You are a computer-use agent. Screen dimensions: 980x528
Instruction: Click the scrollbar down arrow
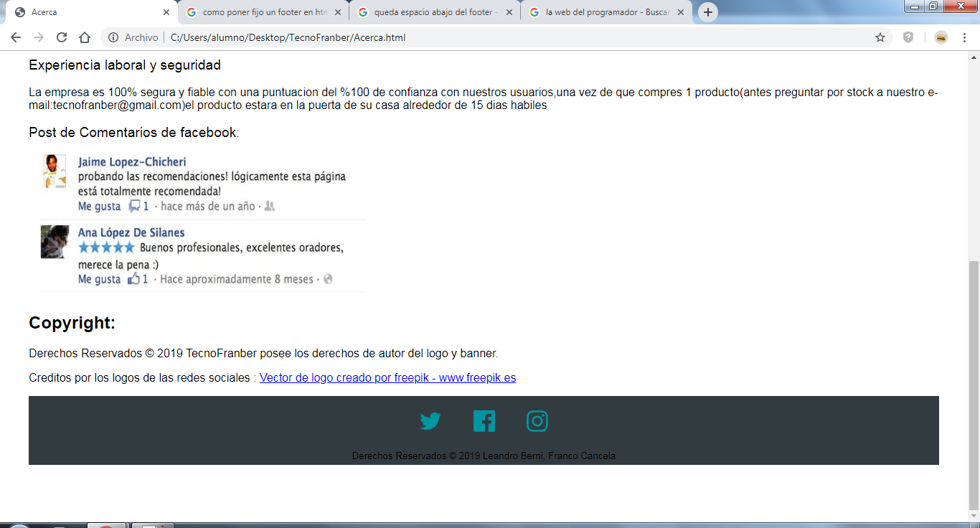pyautogui.click(x=974, y=517)
